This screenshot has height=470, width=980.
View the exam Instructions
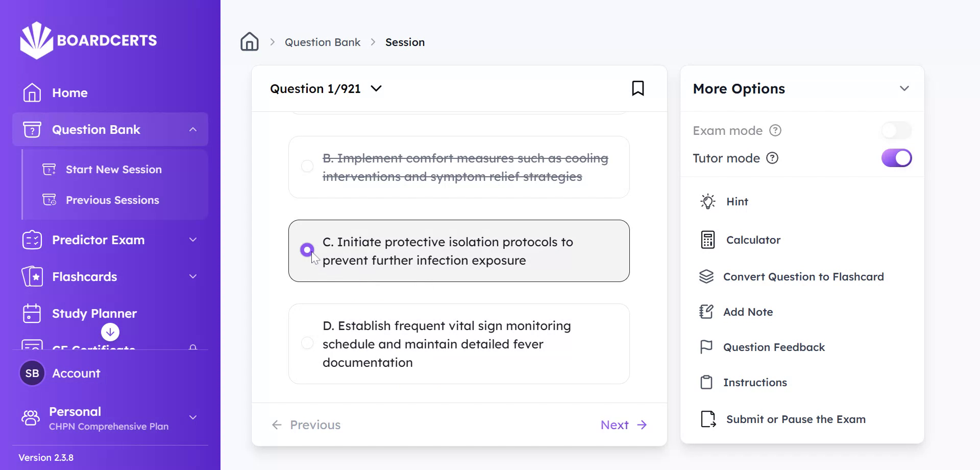(x=755, y=382)
